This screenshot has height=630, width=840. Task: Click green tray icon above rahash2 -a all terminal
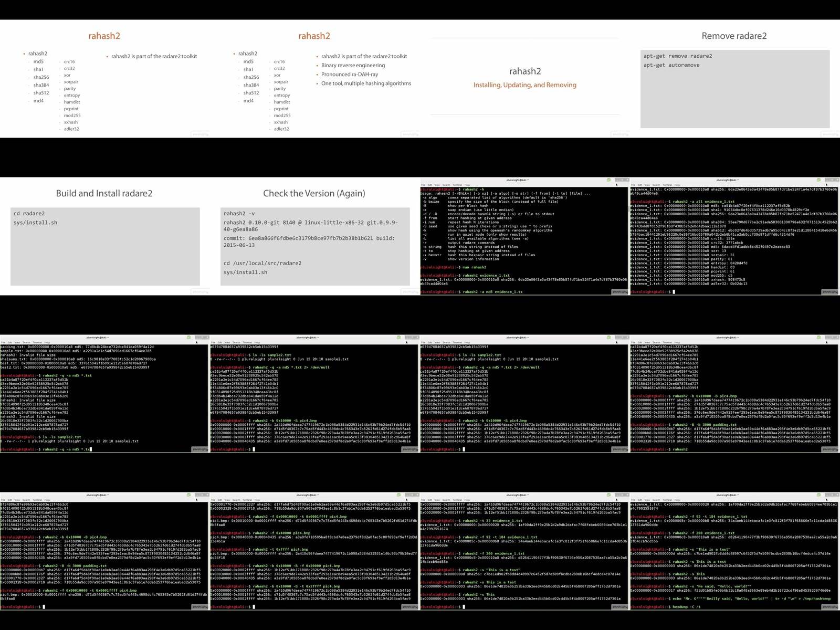(818, 180)
